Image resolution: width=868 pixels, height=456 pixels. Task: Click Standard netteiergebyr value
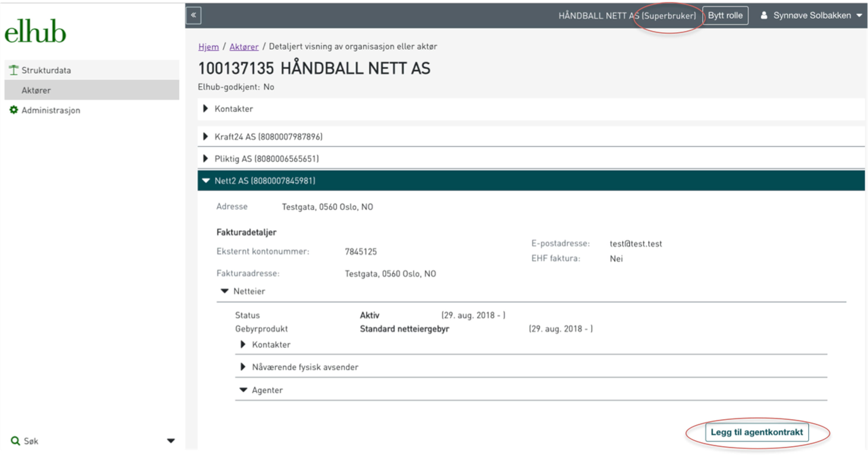tap(404, 329)
